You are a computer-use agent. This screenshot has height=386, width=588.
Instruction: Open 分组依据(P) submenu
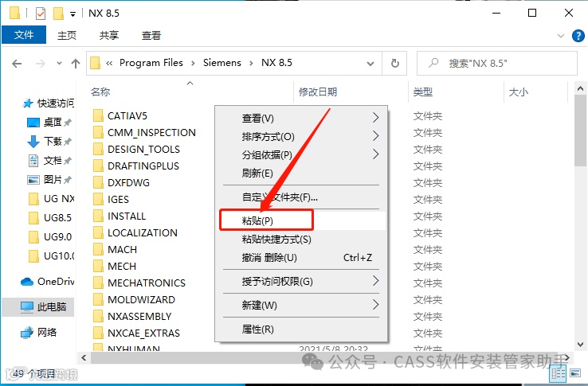click(x=301, y=154)
